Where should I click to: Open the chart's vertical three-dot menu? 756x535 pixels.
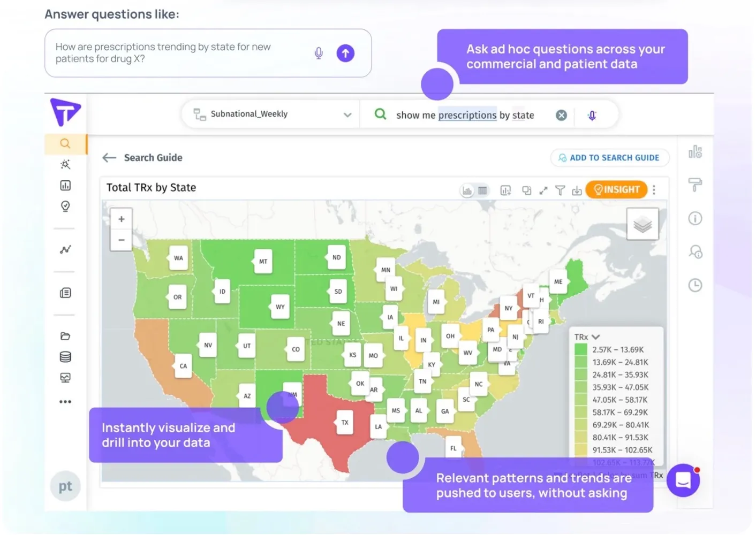click(654, 189)
